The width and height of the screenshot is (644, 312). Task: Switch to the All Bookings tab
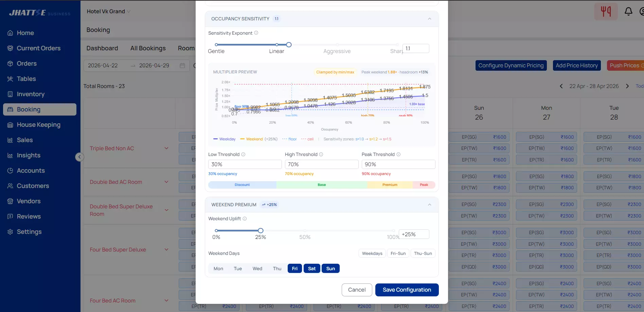pyautogui.click(x=148, y=48)
